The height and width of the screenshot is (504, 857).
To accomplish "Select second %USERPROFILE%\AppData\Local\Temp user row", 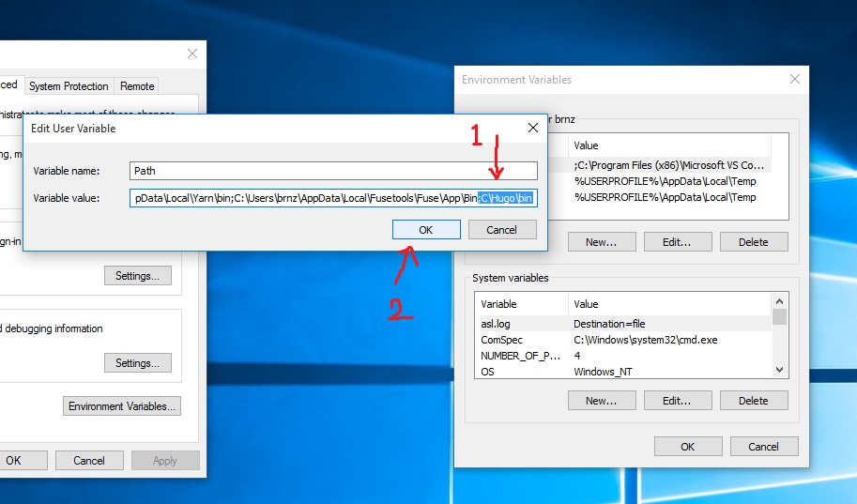I will coord(665,197).
